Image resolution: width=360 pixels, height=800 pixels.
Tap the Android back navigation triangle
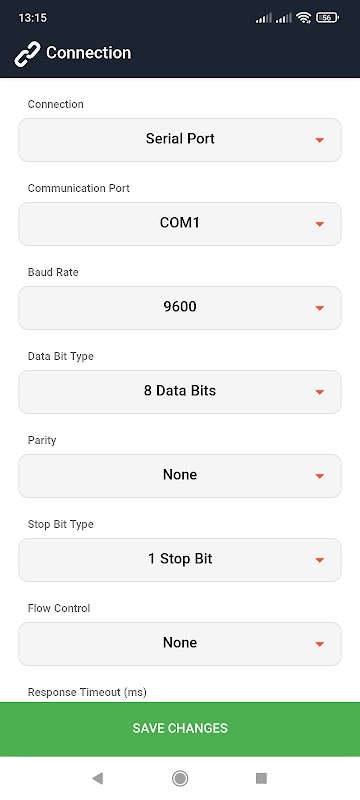pos(97,778)
